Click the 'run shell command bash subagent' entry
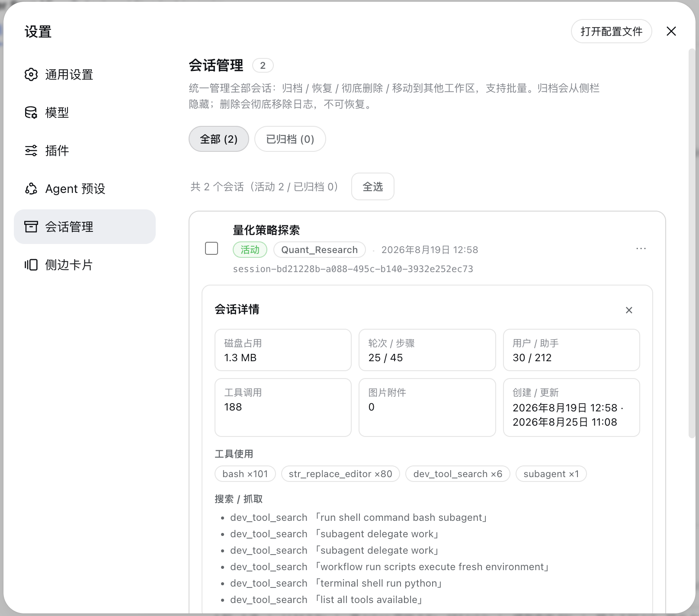 pos(359,517)
